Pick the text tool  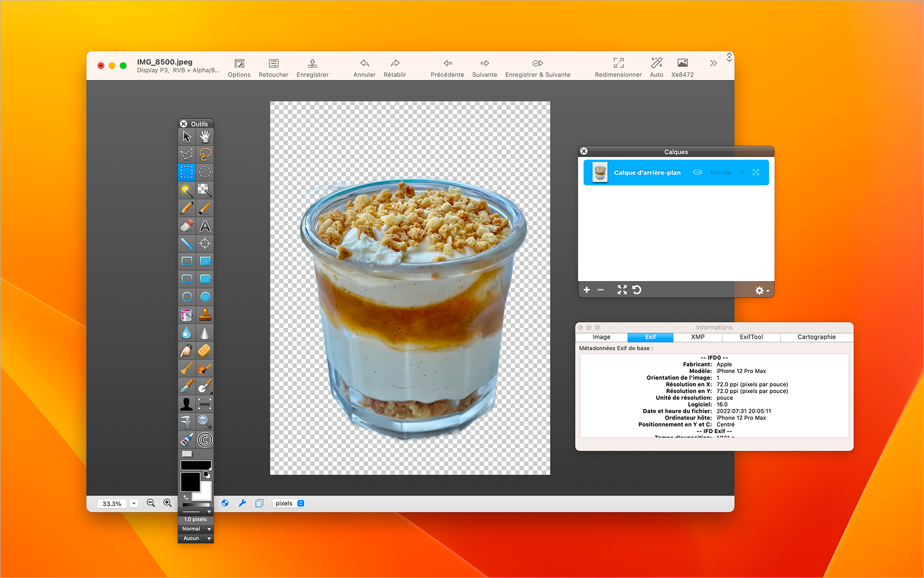tap(205, 226)
